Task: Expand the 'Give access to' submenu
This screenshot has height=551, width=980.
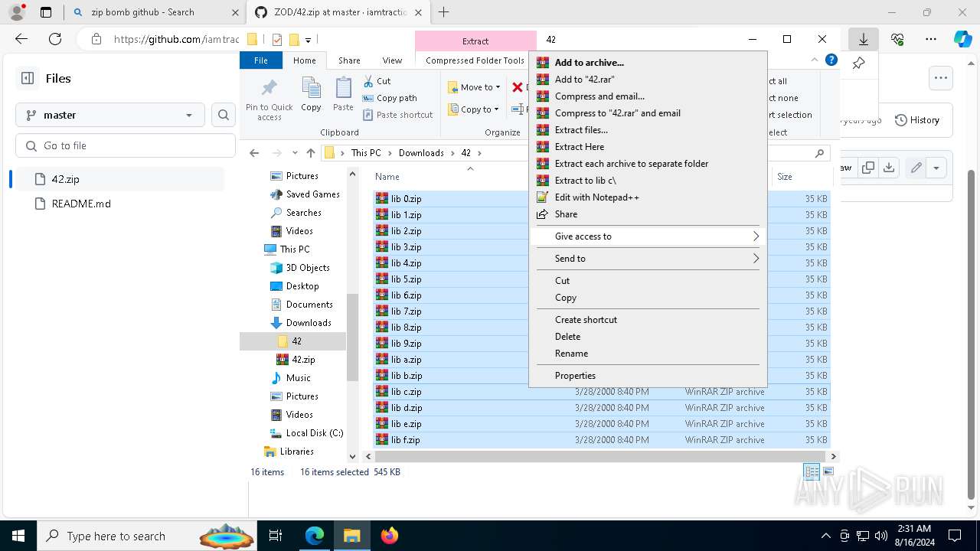Action: (x=648, y=236)
